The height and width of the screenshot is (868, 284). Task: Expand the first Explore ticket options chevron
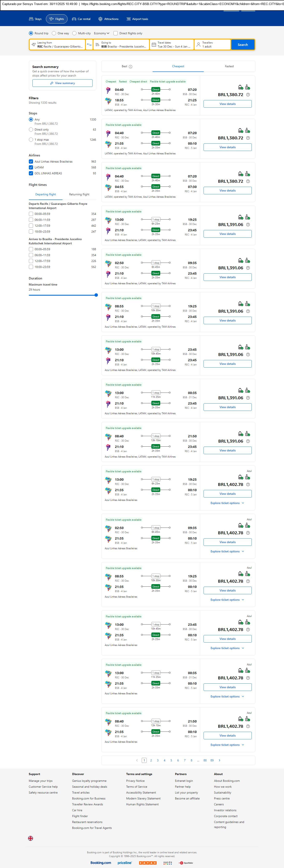coord(243,503)
